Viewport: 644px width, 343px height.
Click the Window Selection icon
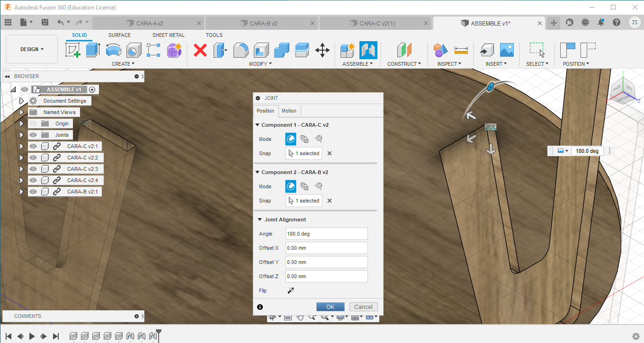point(537,50)
